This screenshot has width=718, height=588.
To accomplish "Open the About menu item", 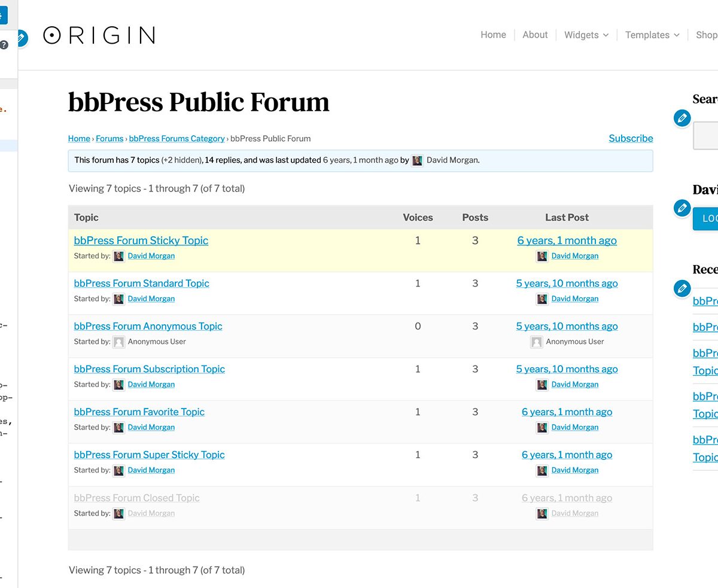I will (x=535, y=35).
